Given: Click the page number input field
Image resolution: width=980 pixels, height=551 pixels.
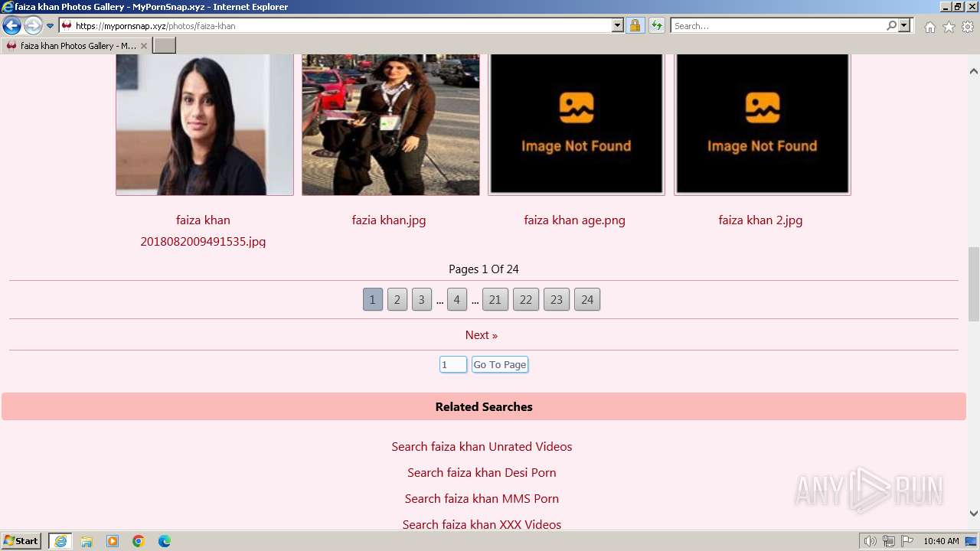Looking at the screenshot, I should (453, 365).
